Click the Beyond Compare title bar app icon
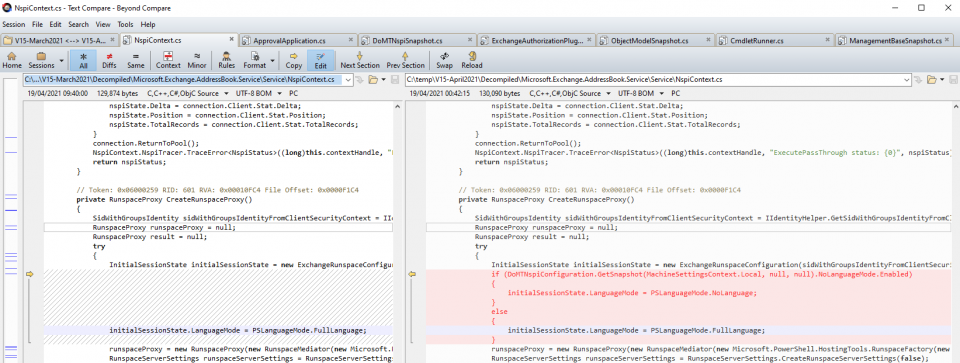Image resolution: width=960 pixels, height=363 pixels. point(6,8)
